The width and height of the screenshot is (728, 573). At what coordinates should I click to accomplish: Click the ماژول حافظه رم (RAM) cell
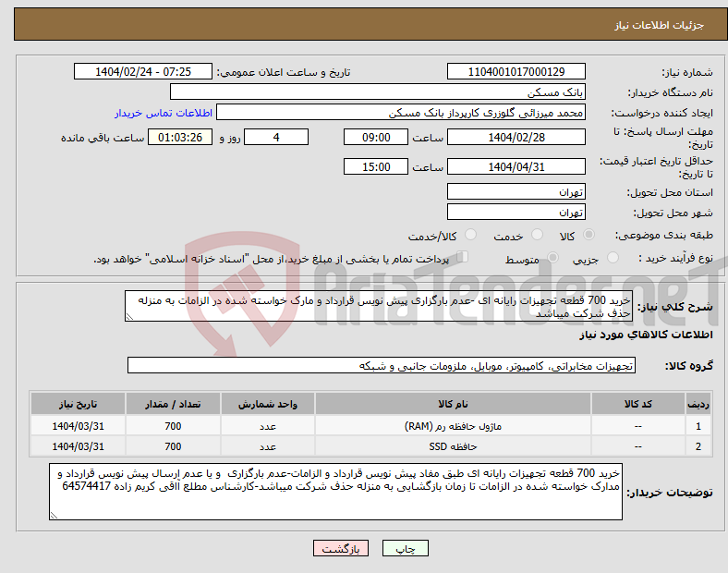tap(453, 426)
